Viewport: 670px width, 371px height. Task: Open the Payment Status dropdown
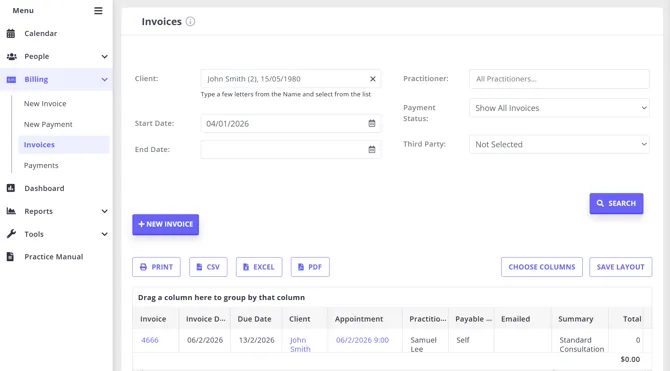click(559, 108)
